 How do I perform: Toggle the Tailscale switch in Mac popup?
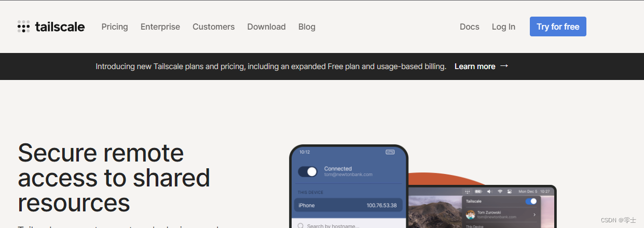click(x=531, y=201)
